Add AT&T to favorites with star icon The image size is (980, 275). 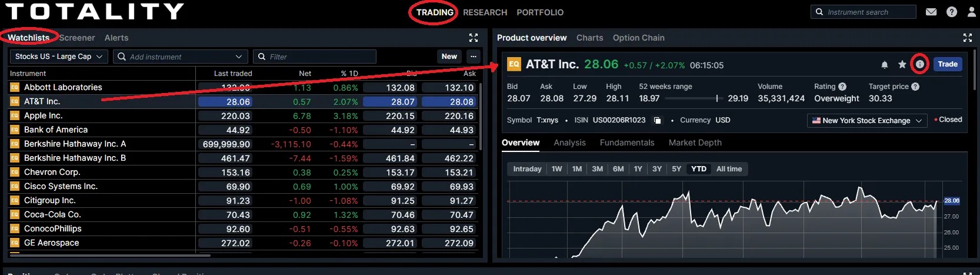(x=902, y=64)
